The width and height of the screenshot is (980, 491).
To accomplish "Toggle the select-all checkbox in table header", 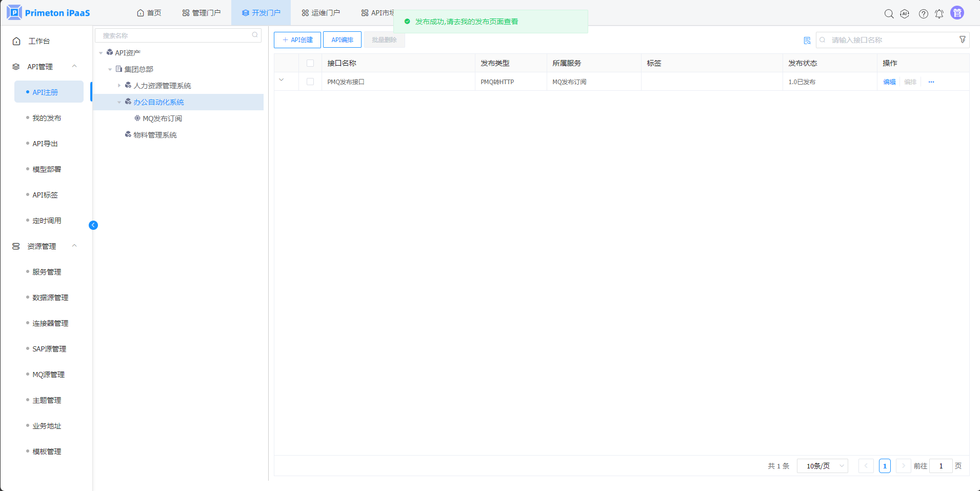I will (x=310, y=63).
